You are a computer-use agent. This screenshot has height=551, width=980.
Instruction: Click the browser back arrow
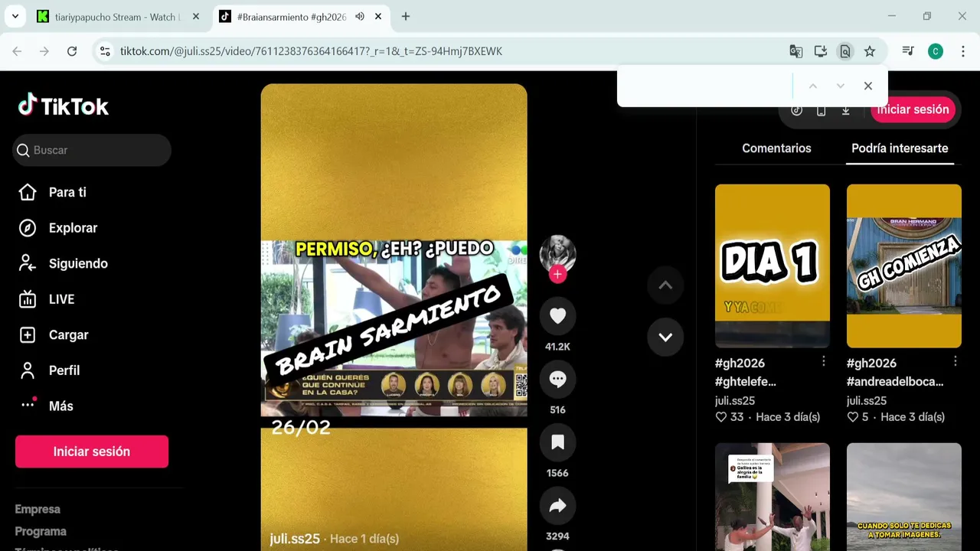point(17,51)
